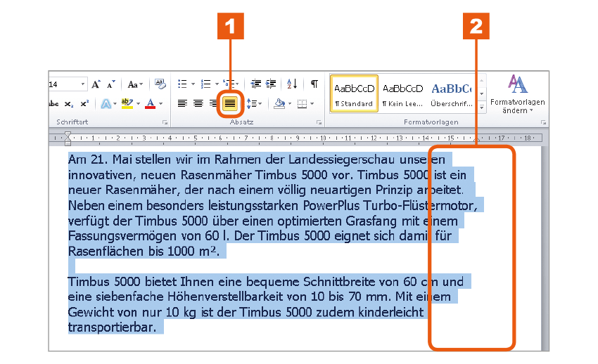Click the Clear Formatting eraser icon
The height and width of the screenshot is (364, 598).
point(160,84)
